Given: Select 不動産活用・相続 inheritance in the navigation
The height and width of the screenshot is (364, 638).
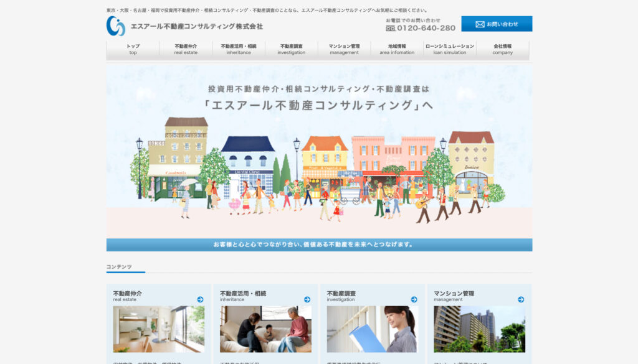Looking at the screenshot, I should click(x=239, y=49).
